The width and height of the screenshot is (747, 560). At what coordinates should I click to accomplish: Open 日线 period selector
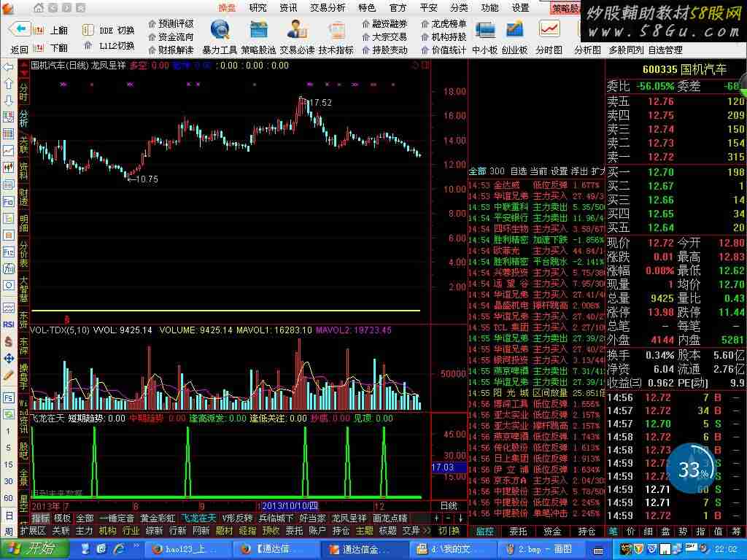pyautogui.click(x=449, y=505)
